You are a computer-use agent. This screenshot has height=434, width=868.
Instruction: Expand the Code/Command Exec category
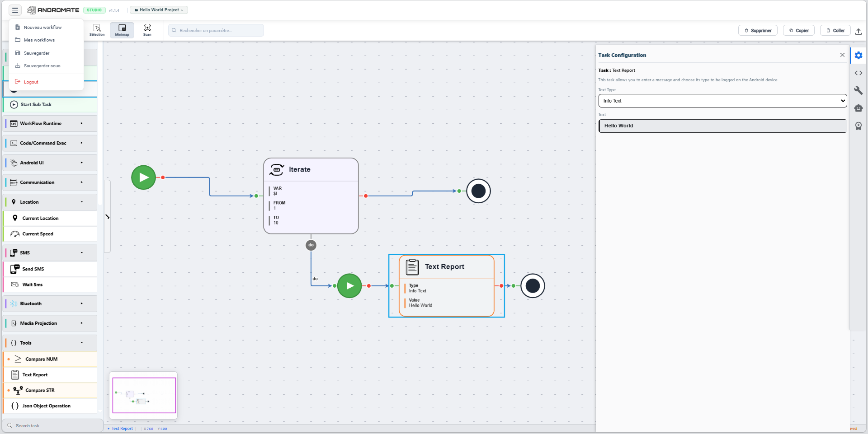(50, 143)
